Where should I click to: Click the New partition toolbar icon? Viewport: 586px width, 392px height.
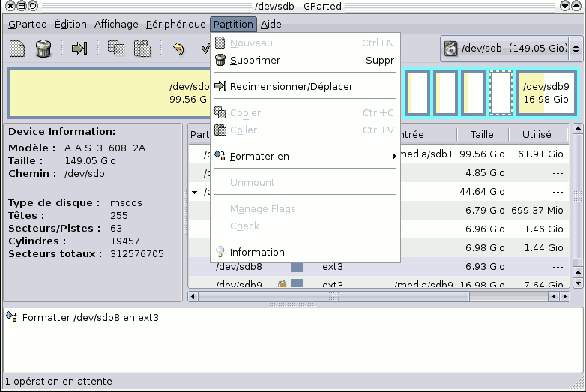17,49
